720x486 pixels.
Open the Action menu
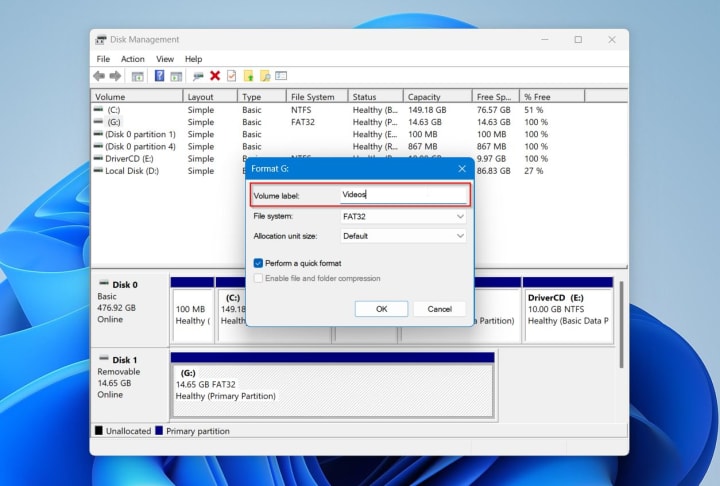133,59
